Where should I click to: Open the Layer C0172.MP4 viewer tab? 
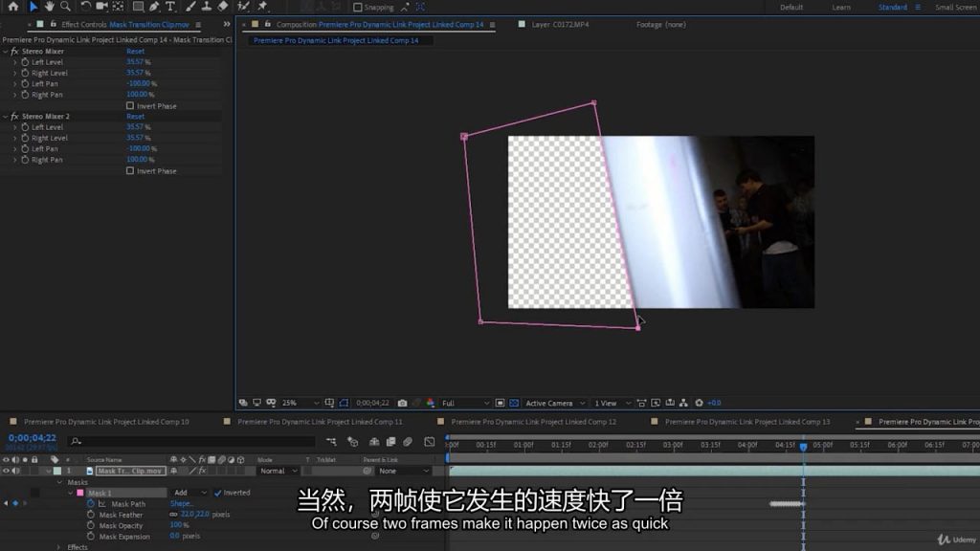tap(560, 24)
